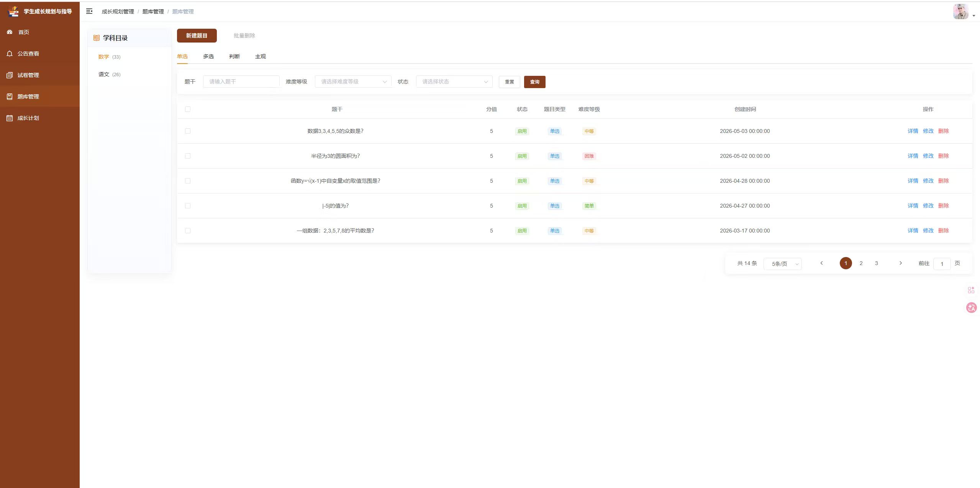Switch to the 判断 tab
This screenshot has width=980, height=488.
click(x=234, y=56)
